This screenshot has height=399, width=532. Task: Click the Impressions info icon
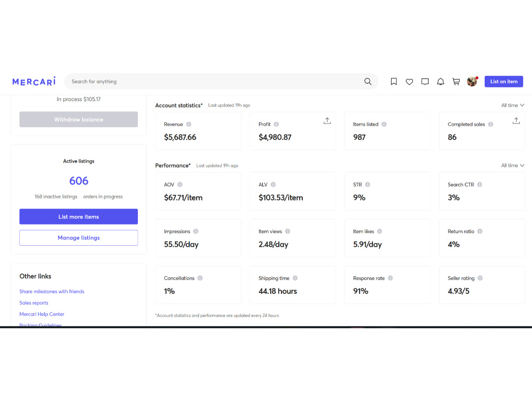196,231
